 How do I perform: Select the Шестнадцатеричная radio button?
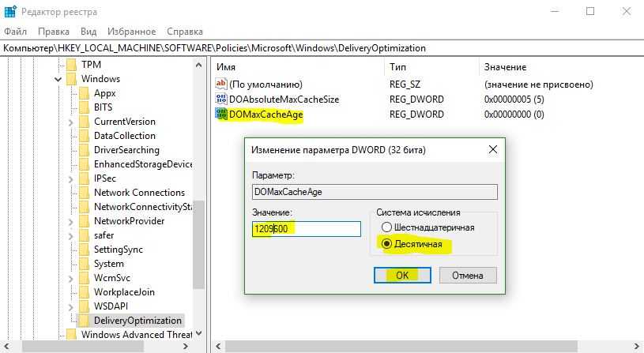(386, 227)
